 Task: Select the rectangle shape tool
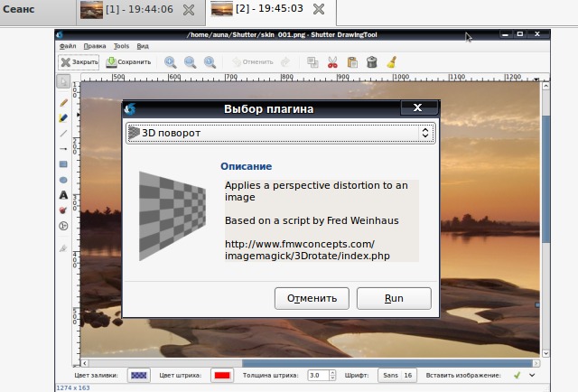(x=63, y=164)
